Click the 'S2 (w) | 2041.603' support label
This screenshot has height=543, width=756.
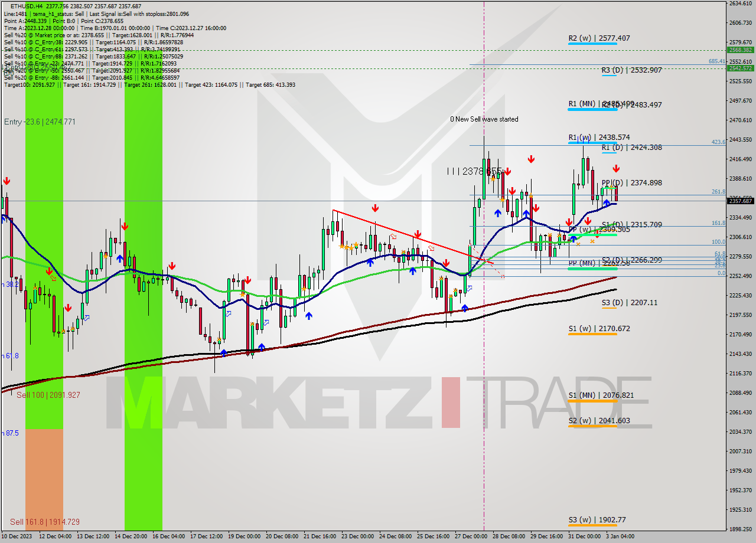pyautogui.click(x=599, y=421)
